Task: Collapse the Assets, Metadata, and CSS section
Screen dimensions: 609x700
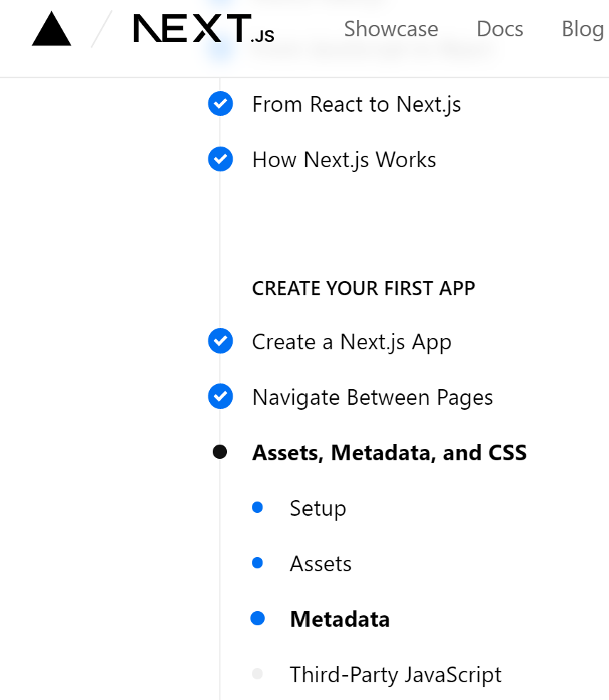Action: click(389, 453)
